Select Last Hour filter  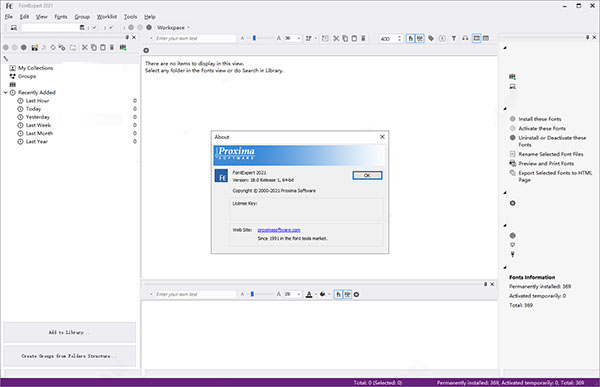[x=38, y=101]
